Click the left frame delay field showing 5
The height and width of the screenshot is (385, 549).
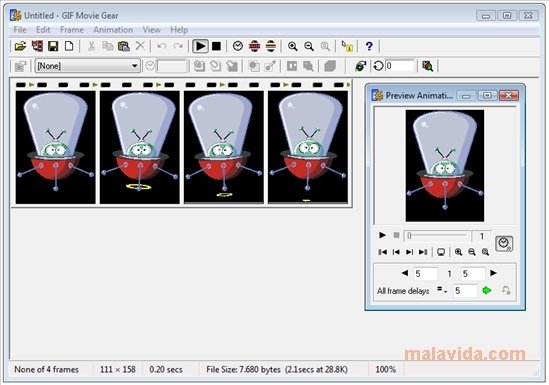pyautogui.click(x=425, y=274)
